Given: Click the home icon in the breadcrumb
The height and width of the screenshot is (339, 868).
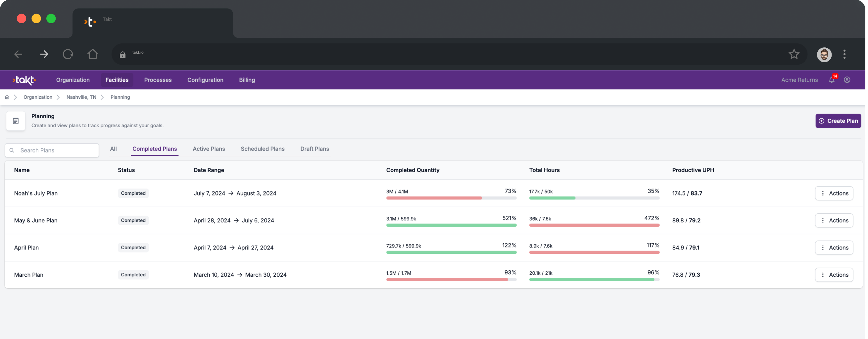Looking at the screenshot, I should [x=7, y=97].
